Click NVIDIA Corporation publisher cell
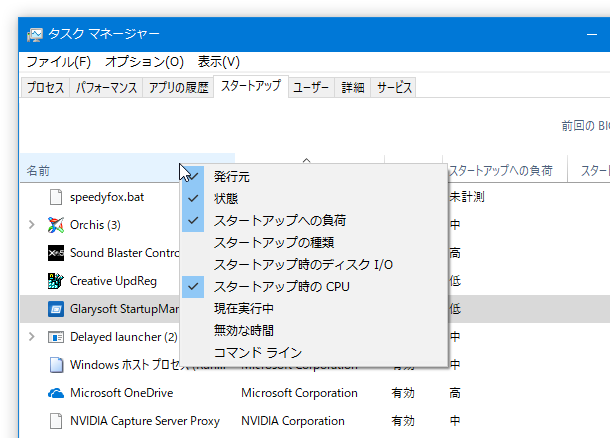Image resolution: width=610 pixels, height=438 pixels. click(x=293, y=421)
